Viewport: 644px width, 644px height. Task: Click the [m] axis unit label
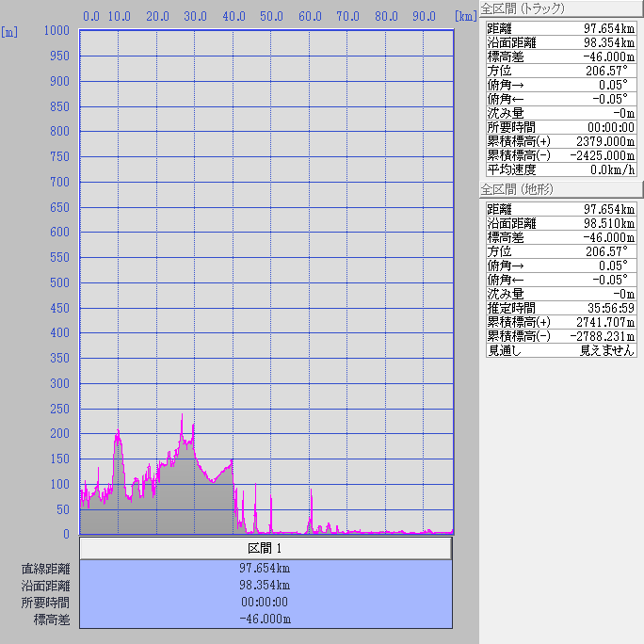[9, 31]
